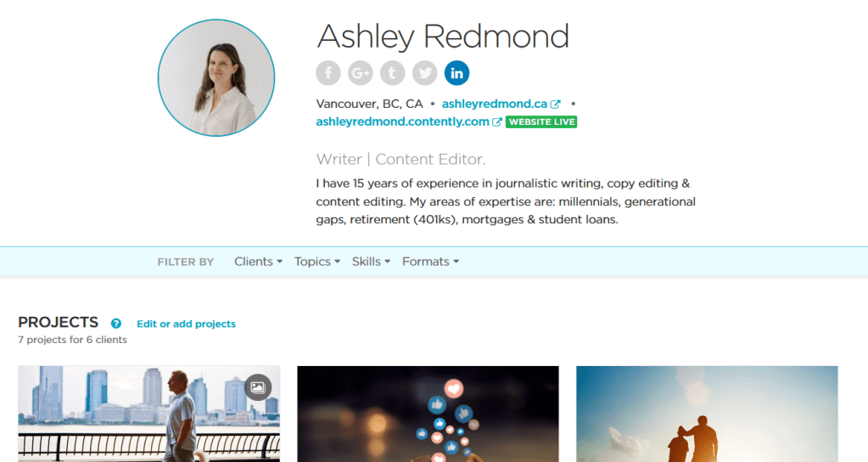
Task: Open the social media likes project thumbnail
Action: point(428,414)
